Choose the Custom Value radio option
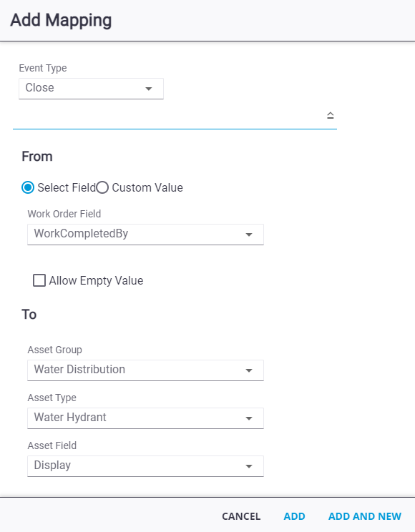This screenshot has width=415, height=532. point(102,187)
